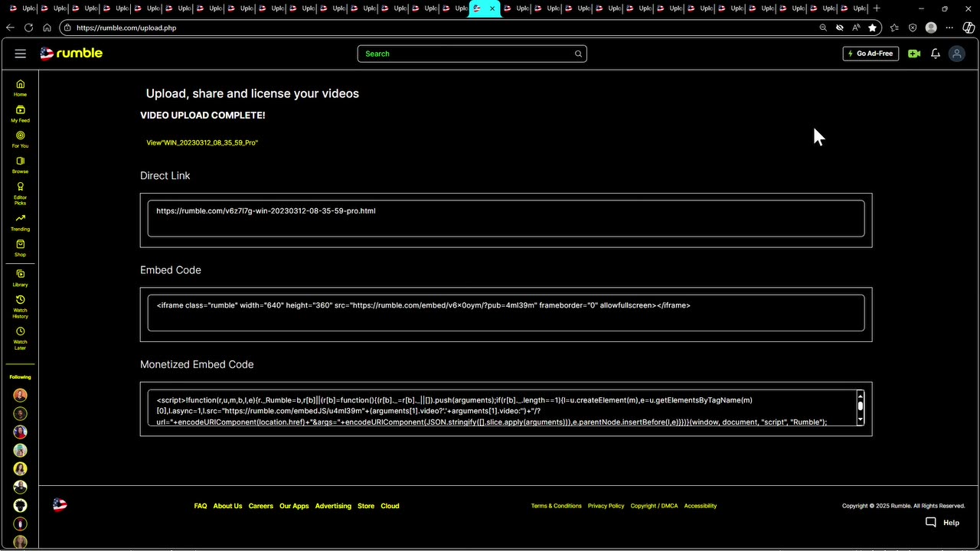
Task: Open the notifications bell
Action: (936, 54)
